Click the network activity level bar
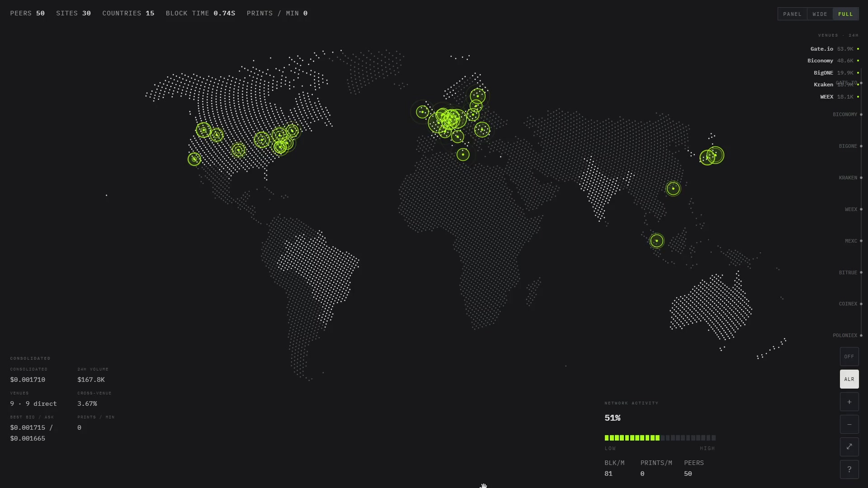 [x=660, y=438]
